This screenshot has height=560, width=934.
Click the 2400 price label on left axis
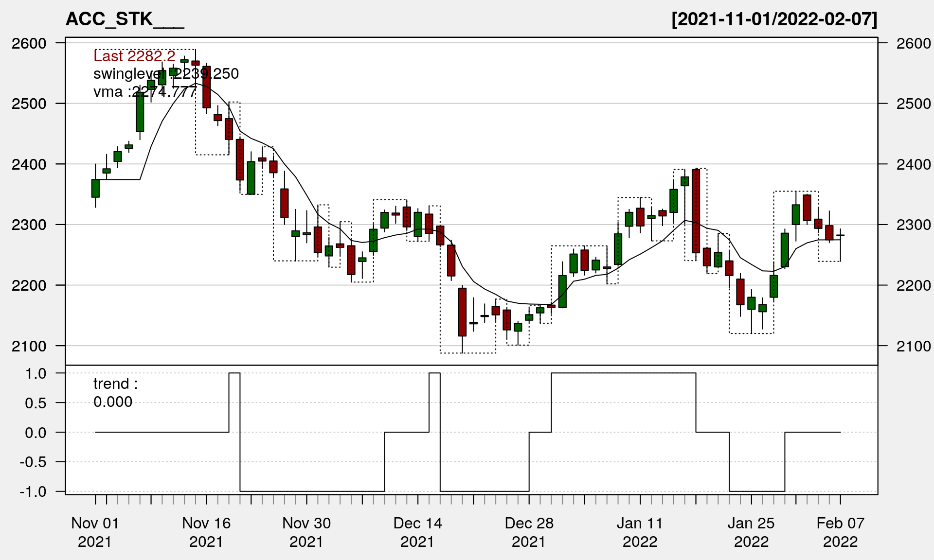tap(29, 164)
